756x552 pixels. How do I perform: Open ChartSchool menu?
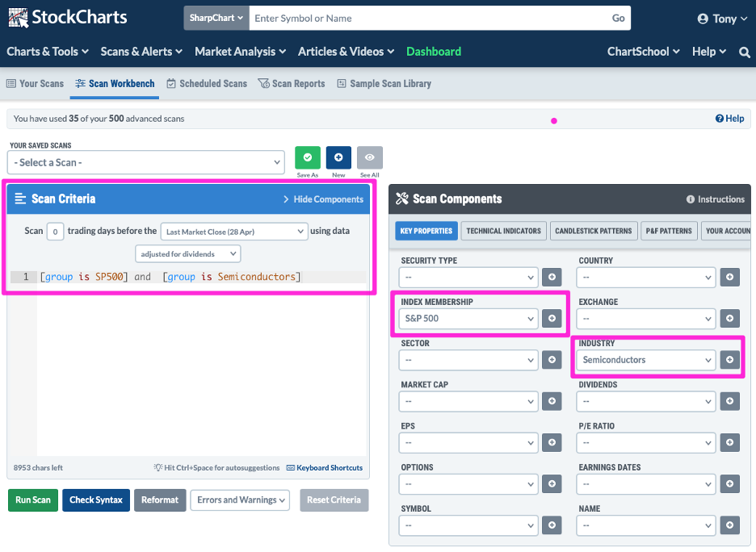tap(643, 52)
